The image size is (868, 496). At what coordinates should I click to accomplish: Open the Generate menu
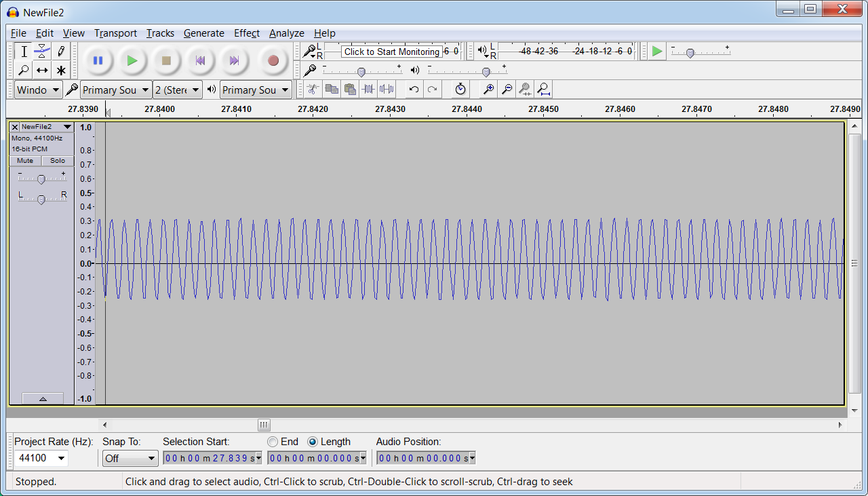(x=203, y=33)
